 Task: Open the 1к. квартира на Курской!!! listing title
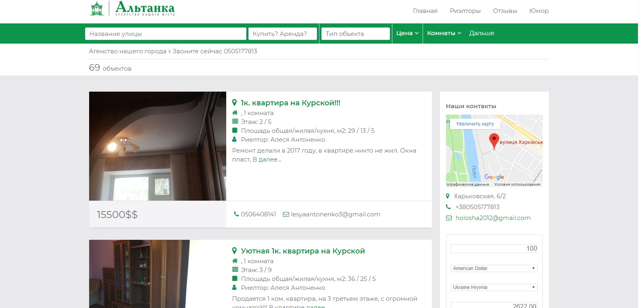(290, 103)
